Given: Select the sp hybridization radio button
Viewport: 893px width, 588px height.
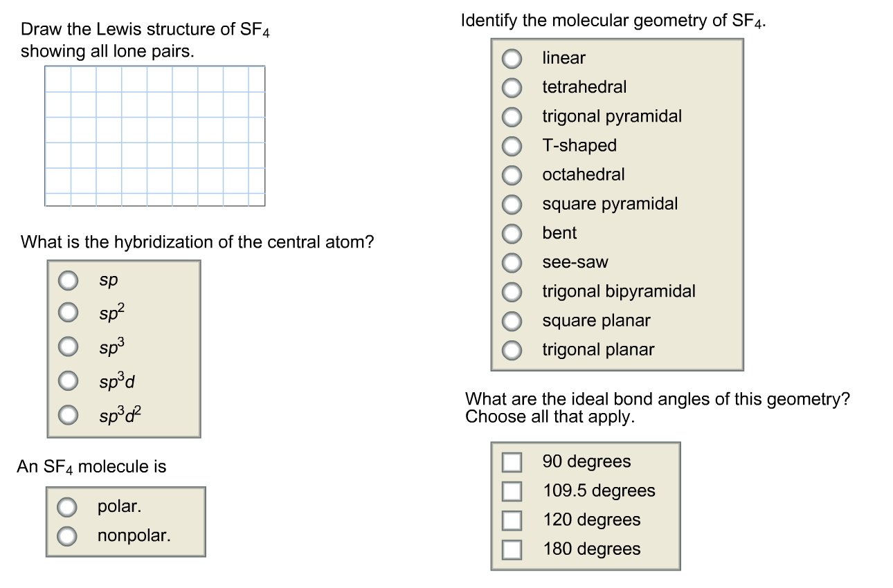Looking at the screenshot, I should 68,280.
